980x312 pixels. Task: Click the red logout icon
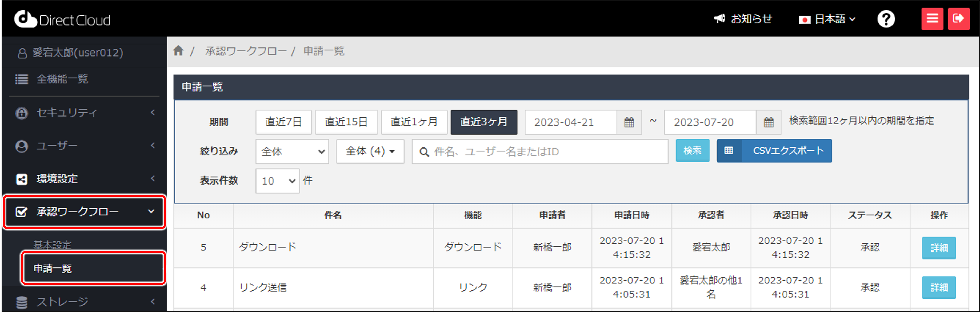(958, 19)
